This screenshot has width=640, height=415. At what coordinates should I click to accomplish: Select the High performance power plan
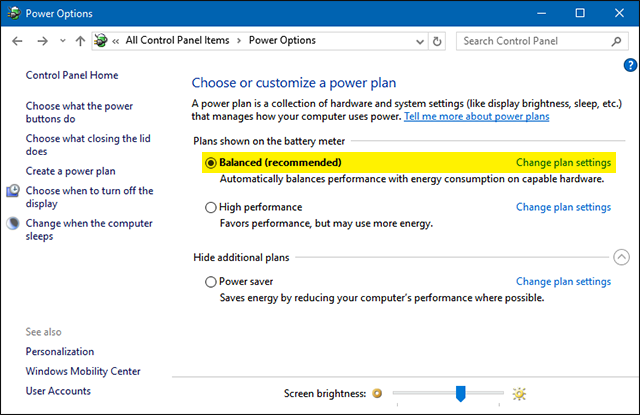[x=211, y=207]
